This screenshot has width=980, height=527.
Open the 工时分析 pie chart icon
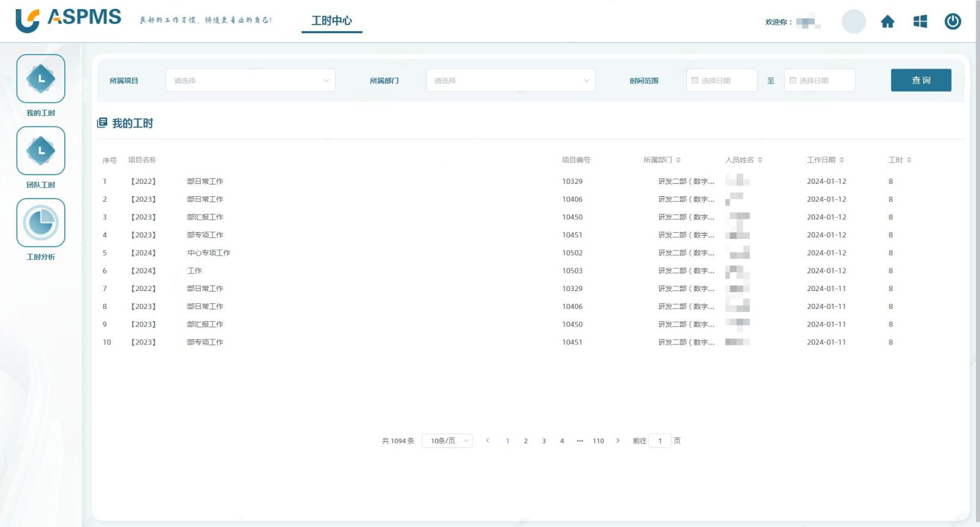[x=40, y=222]
